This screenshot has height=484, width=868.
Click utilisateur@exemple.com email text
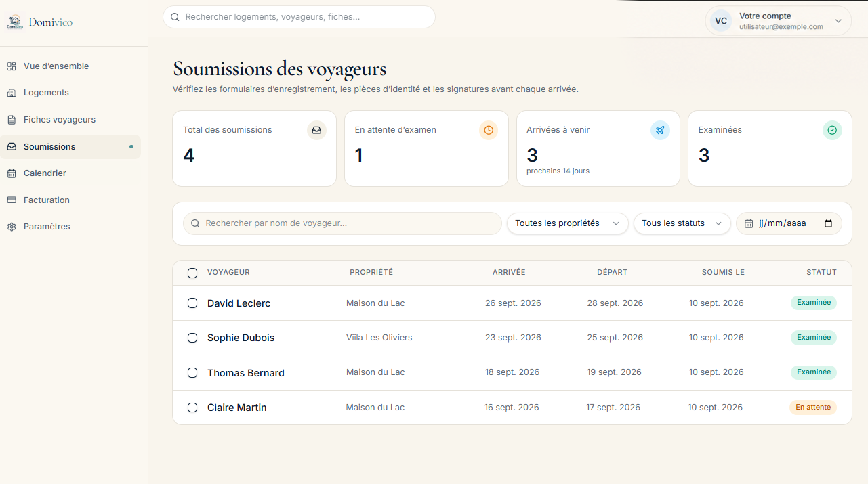tap(781, 27)
